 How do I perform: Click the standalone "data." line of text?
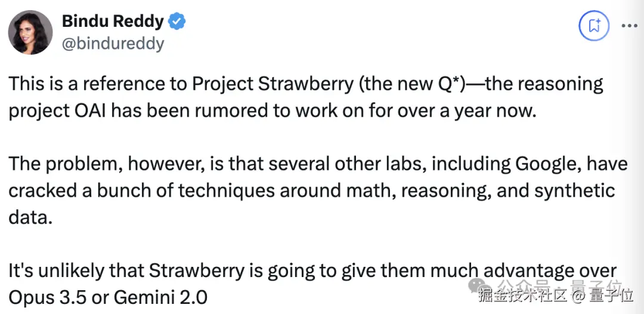point(31,217)
